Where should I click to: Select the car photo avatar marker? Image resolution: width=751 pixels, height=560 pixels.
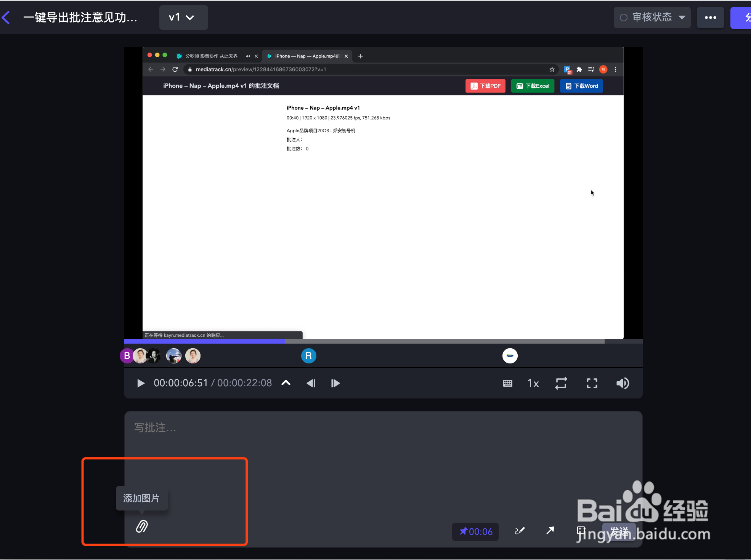click(174, 356)
